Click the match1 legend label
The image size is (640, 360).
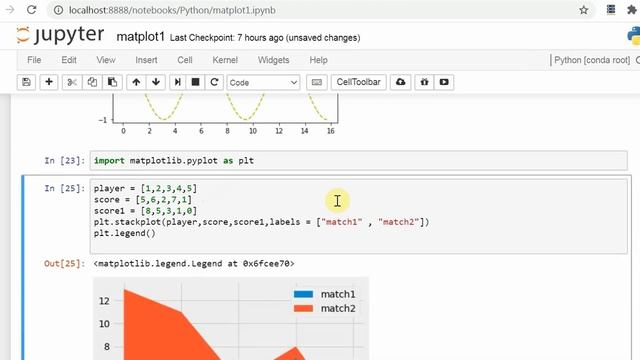coord(338,294)
